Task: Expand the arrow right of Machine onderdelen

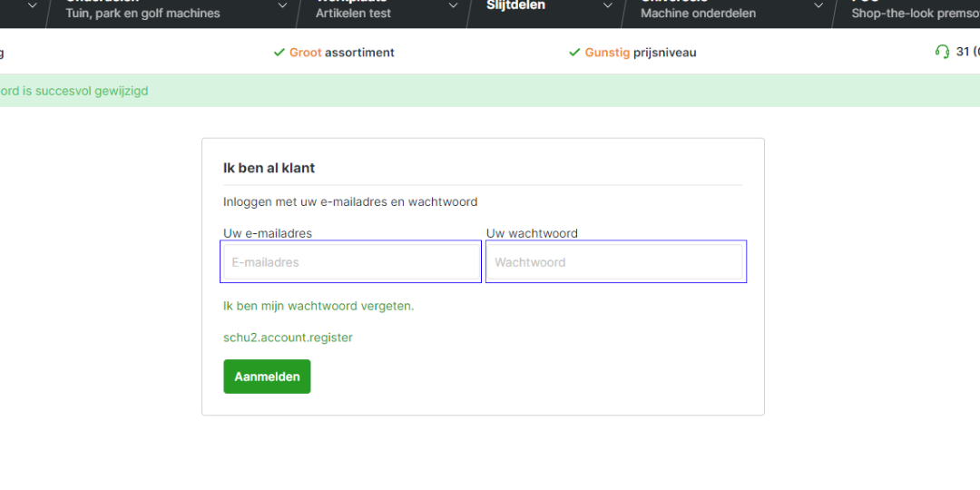Action: click(x=818, y=6)
